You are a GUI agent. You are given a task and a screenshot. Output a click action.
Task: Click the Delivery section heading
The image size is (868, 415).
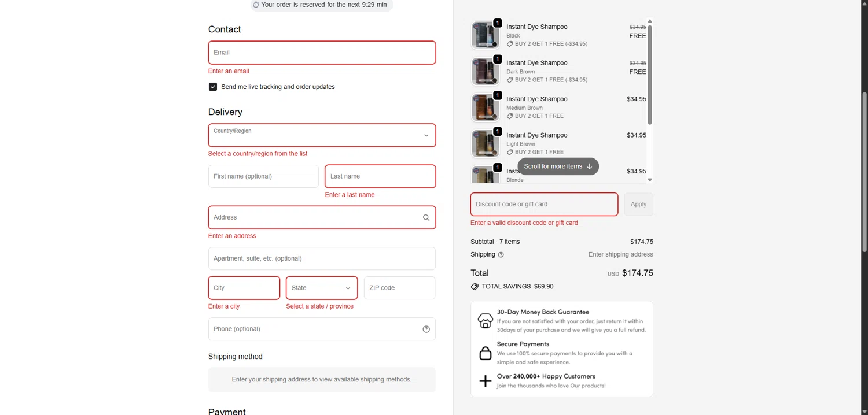(x=225, y=112)
